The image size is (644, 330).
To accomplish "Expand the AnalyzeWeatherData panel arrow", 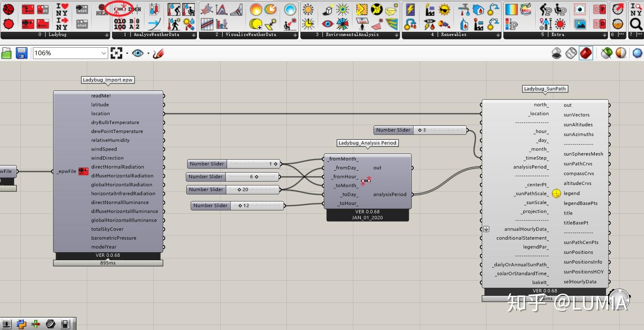I will (193, 35).
